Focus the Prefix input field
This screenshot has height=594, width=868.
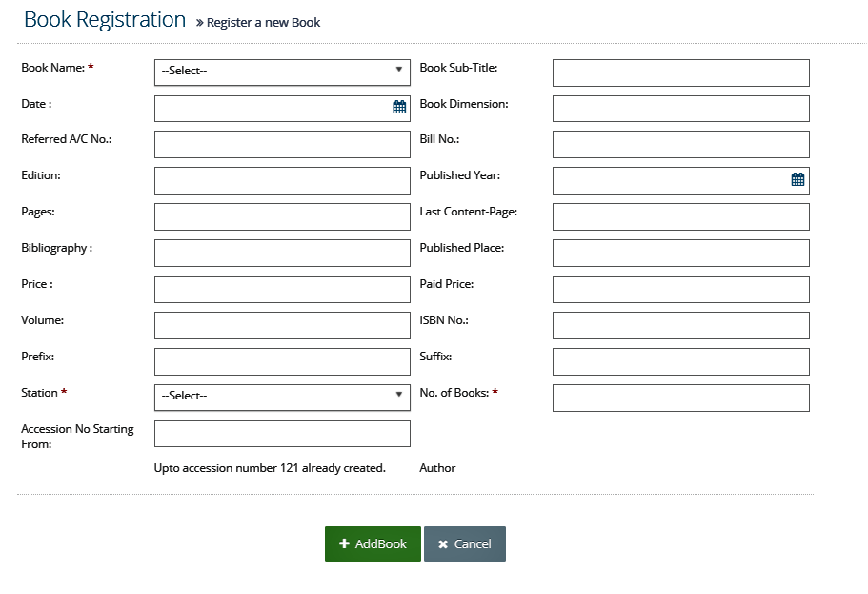click(x=282, y=361)
